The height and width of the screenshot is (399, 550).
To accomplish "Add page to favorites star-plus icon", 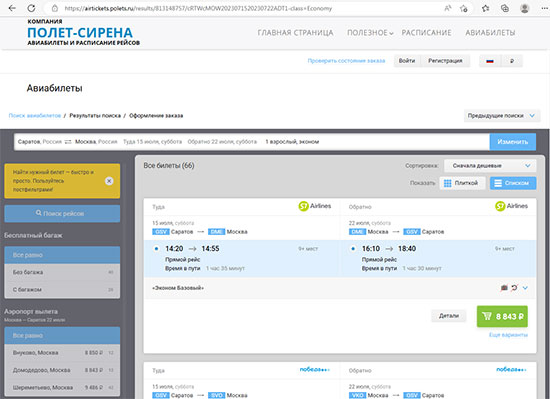I will [464, 8].
